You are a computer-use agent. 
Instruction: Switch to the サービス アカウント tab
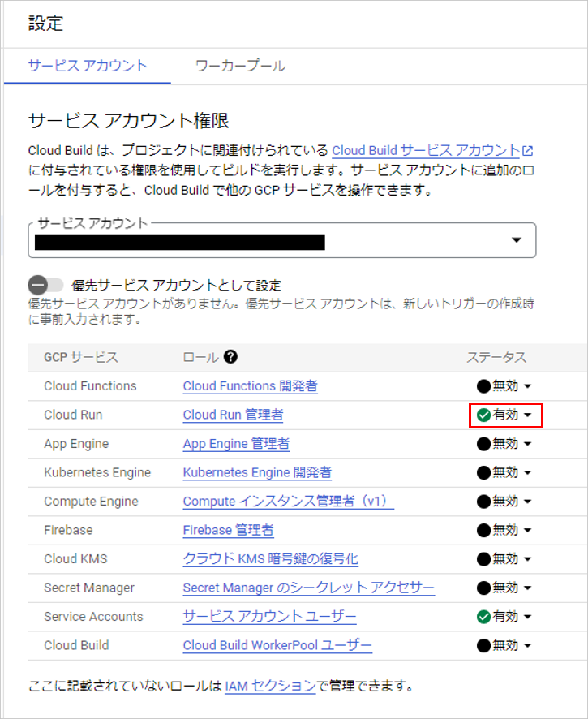click(88, 66)
